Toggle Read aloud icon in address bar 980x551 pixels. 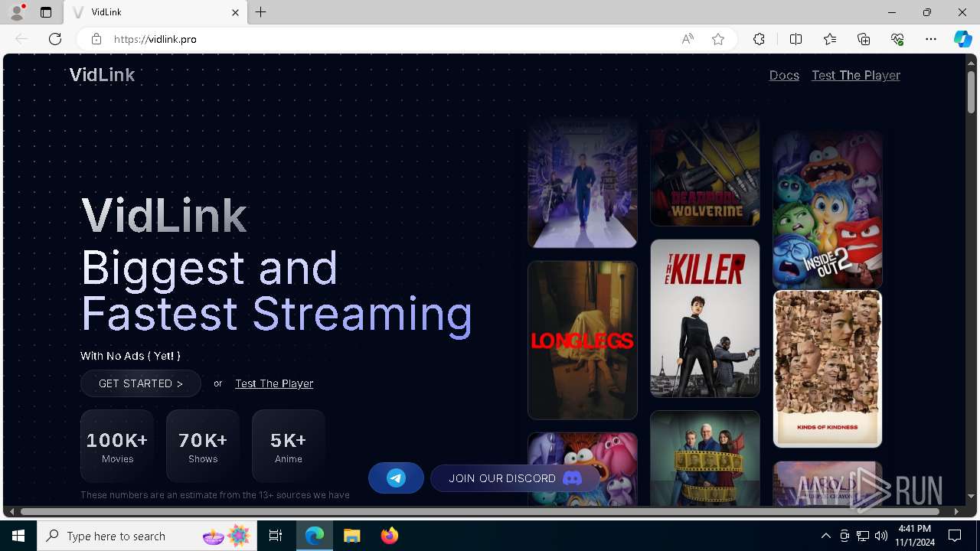[688, 39]
